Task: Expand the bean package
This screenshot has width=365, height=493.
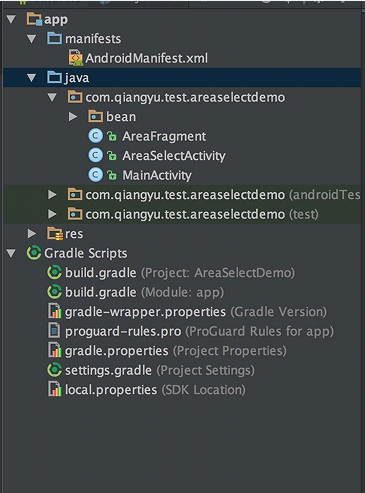Action: [73, 117]
